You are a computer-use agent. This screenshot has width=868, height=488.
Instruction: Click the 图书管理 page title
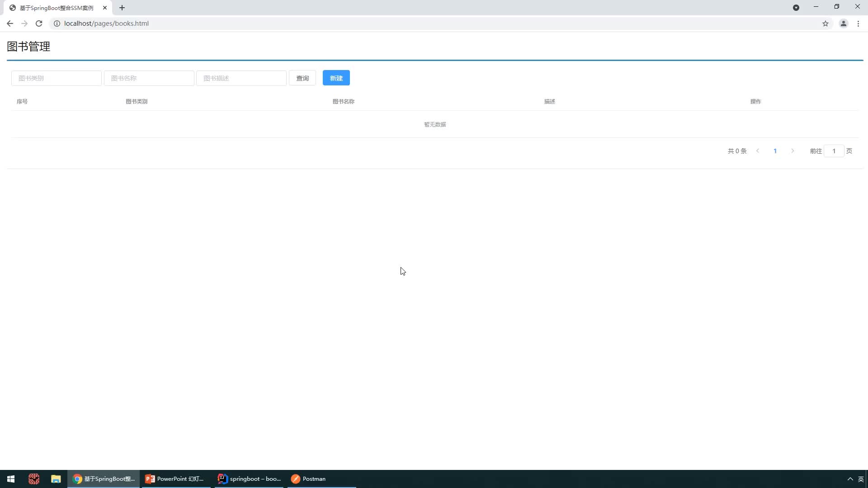click(28, 47)
